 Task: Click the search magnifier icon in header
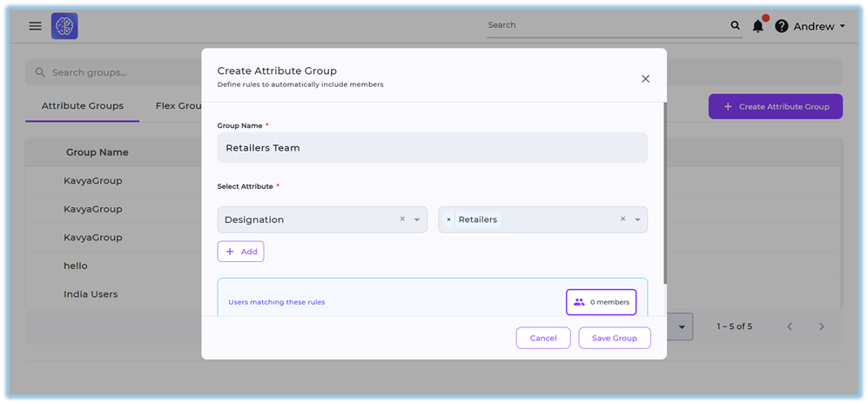[735, 26]
